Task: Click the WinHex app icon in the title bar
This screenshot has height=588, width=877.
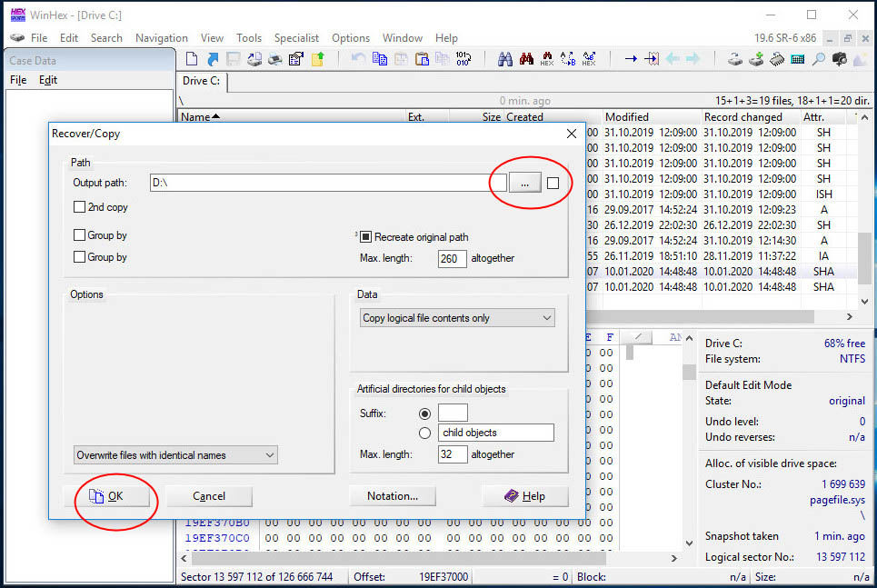Action: tap(18, 15)
